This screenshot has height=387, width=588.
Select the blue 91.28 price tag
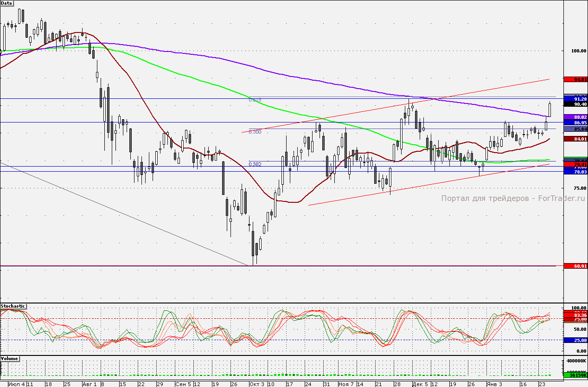(575, 99)
